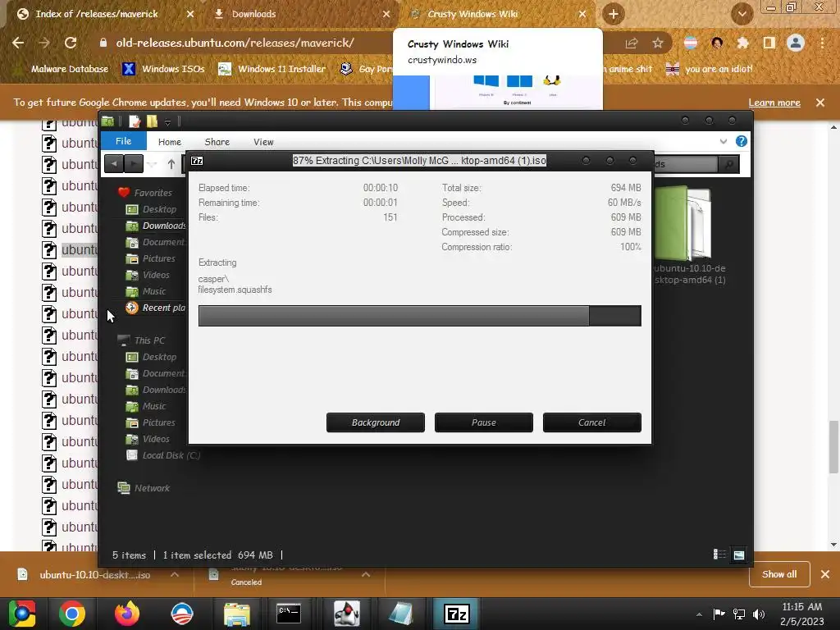Go back in Chrome
The image size is (840, 630).
click(18, 43)
